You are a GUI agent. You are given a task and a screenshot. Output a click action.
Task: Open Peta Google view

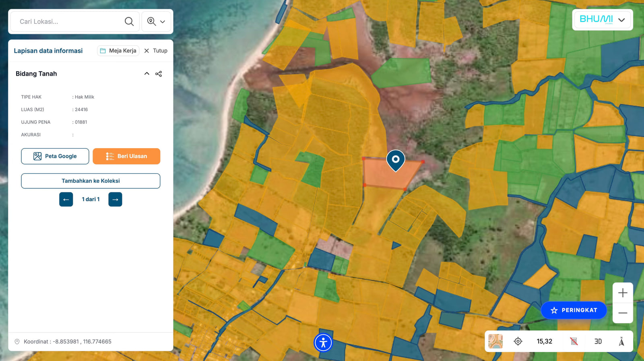pyautogui.click(x=55, y=156)
